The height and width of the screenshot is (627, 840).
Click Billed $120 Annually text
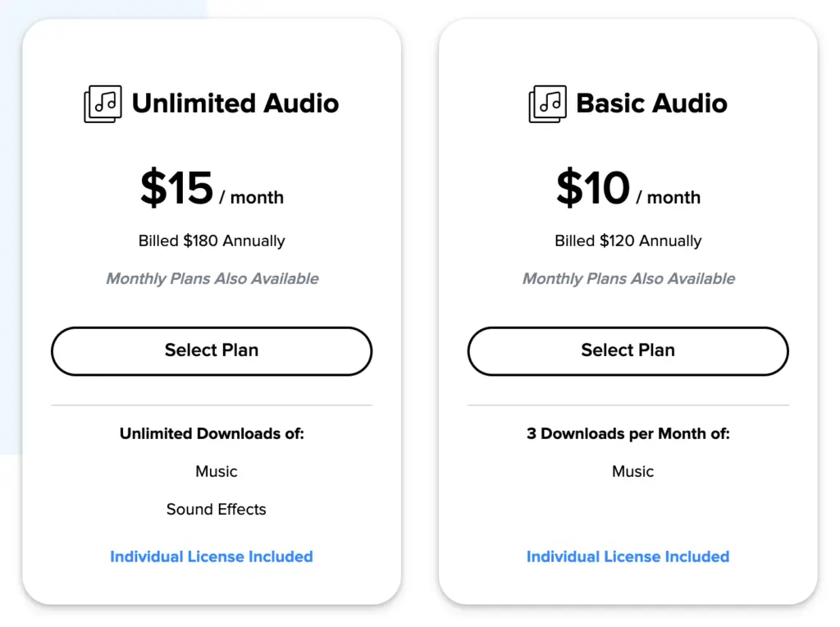click(x=628, y=241)
